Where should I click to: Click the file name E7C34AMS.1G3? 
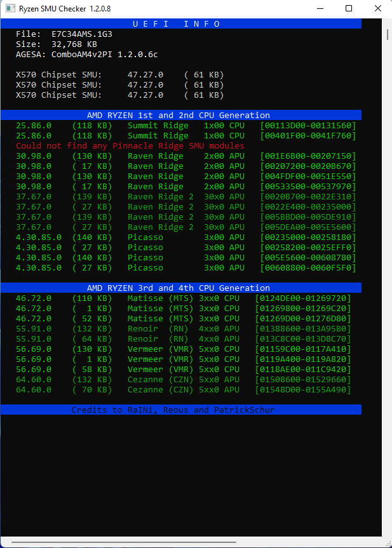coord(82,34)
